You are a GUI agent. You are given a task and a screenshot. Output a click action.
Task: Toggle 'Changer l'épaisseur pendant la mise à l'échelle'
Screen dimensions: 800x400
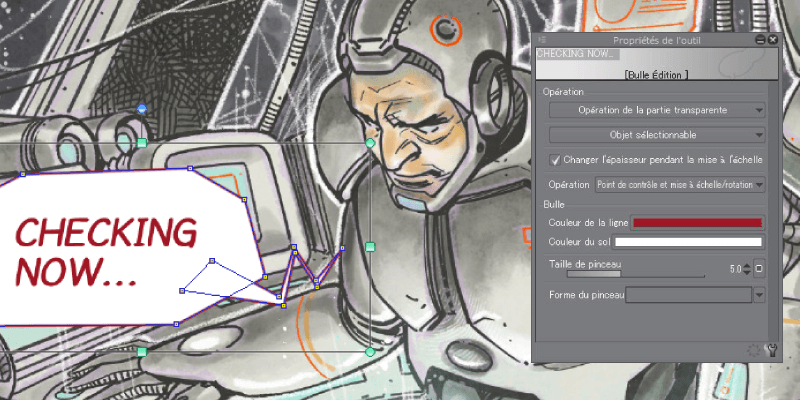(555, 160)
